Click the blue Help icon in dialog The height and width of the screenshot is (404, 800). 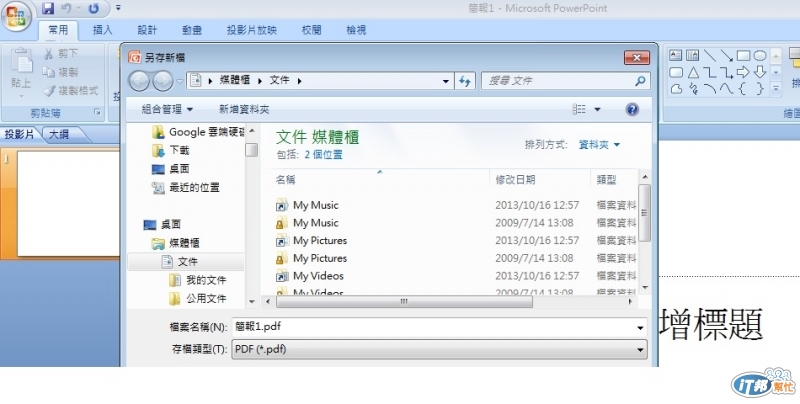632,109
